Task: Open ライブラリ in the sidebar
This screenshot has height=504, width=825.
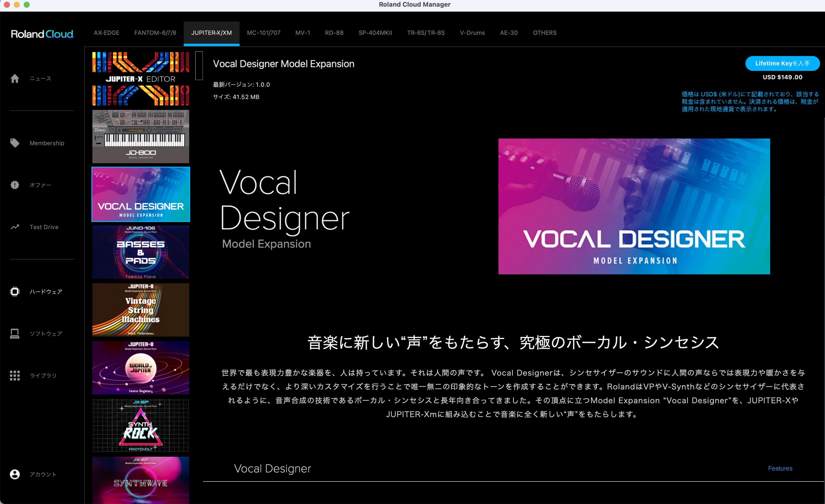Action: (43, 375)
